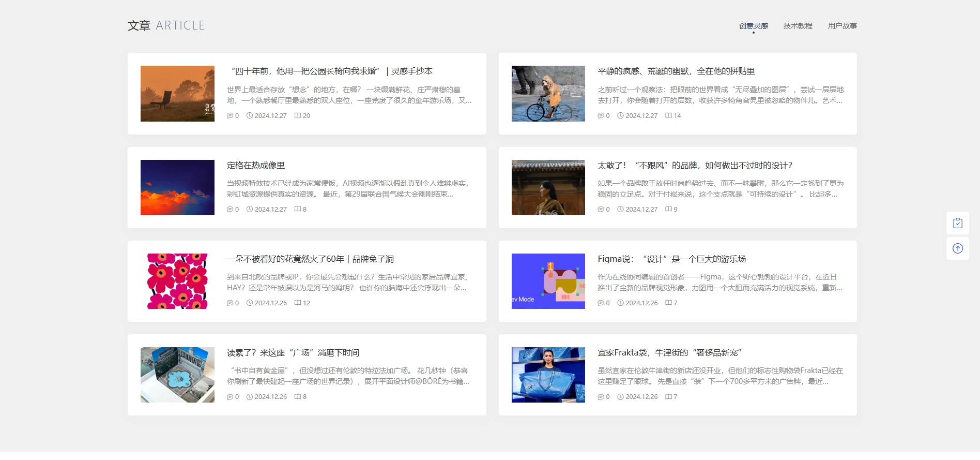Click the park bench sunset thumbnail
Viewport: 980px width, 460px height.
(x=177, y=94)
